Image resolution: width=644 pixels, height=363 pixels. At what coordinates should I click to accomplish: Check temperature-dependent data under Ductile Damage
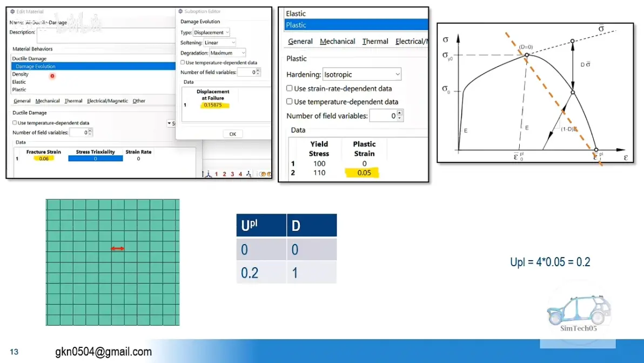click(15, 122)
